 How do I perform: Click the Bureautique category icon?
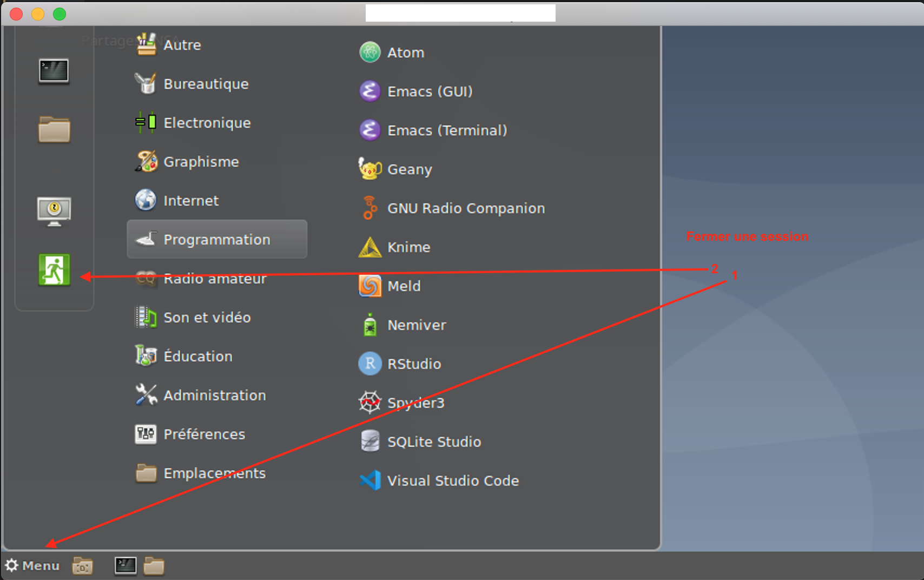click(x=146, y=83)
